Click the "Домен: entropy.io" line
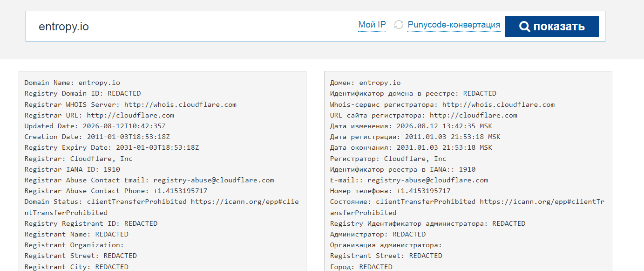The image size is (644, 271). coord(365,83)
